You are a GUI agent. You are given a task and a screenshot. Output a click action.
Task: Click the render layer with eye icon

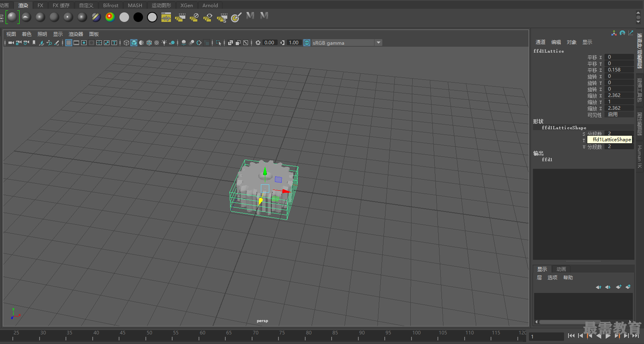point(207,17)
